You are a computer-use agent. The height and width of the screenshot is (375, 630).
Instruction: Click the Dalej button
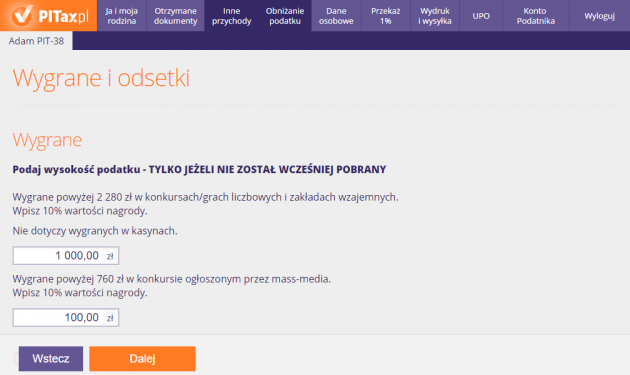pyautogui.click(x=142, y=359)
